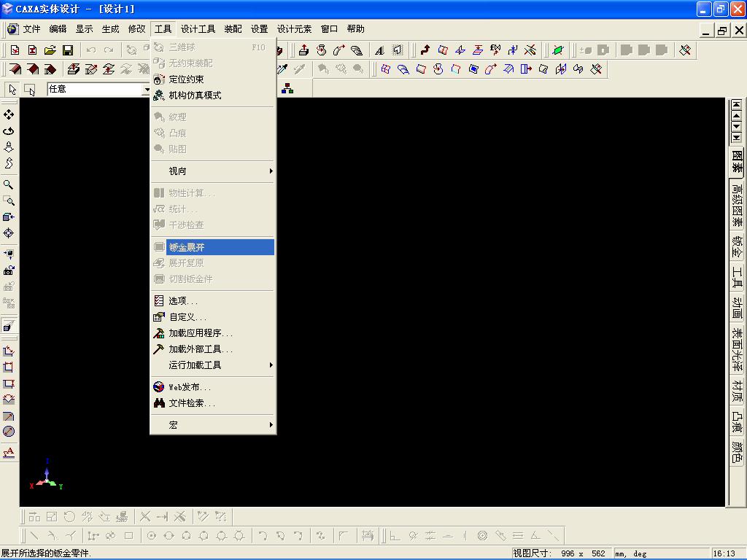Select the pan move tool in left toolbar

pos(9,114)
